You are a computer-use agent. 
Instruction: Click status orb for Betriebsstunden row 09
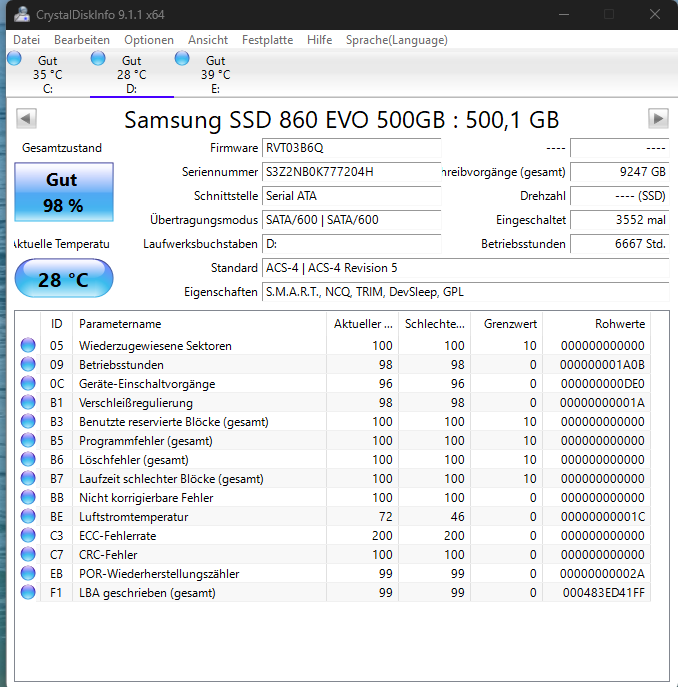[28, 364]
